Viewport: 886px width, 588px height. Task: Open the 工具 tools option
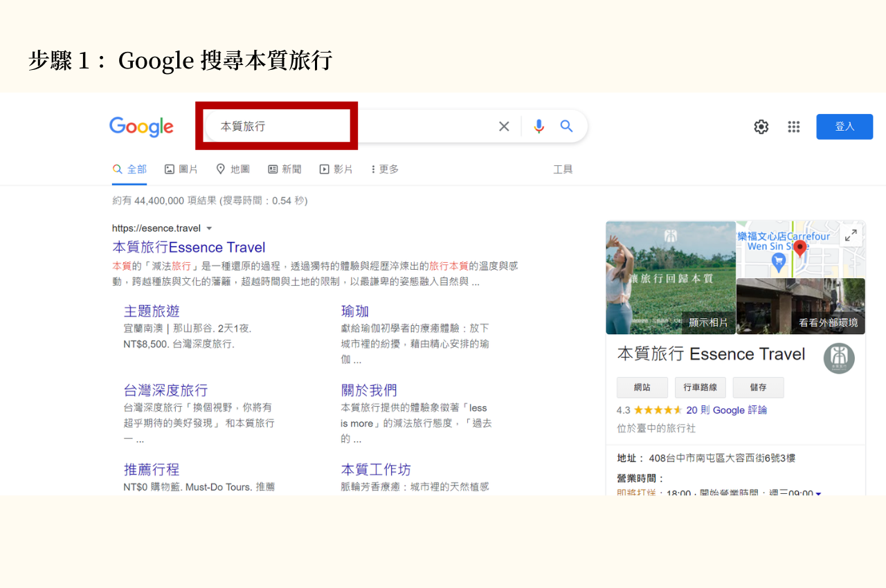point(563,169)
